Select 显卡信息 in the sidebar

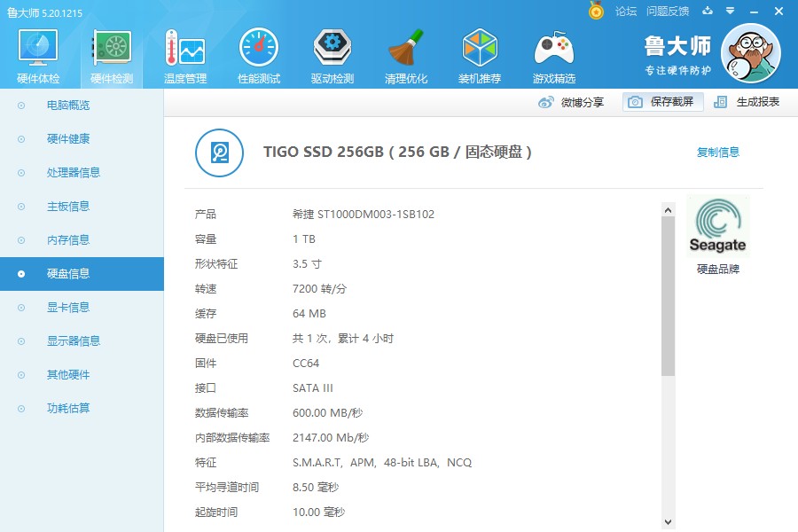click(68, 308)
